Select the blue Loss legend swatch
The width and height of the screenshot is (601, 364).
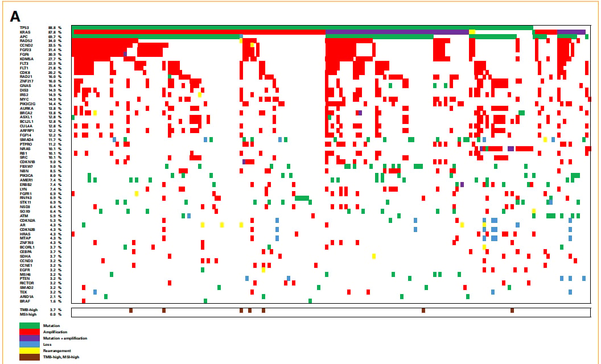coord(30,345)
